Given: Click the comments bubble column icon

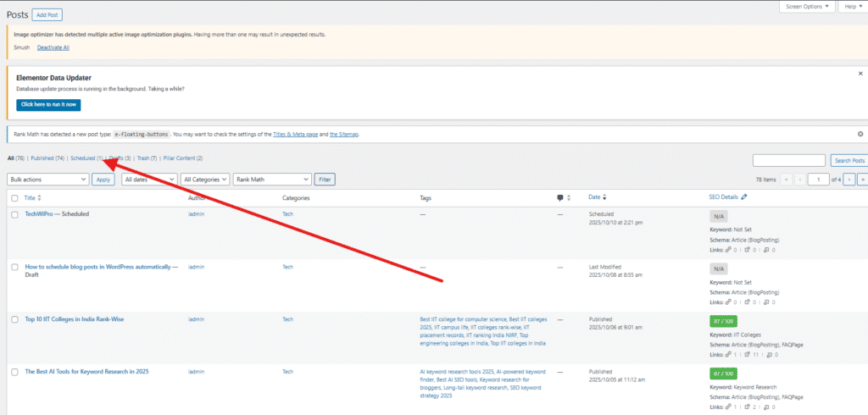Looking at the screenshot, I should click(x=560, y=197).
